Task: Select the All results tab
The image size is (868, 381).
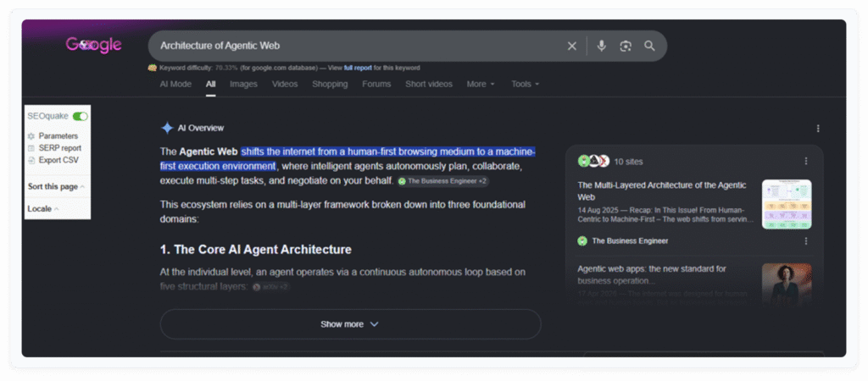Action: [x=210, y=84]
